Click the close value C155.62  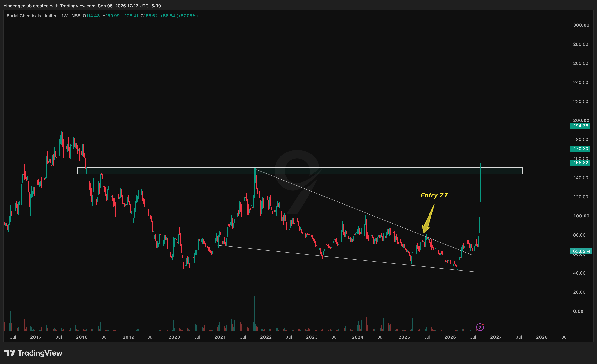pyautogui.click(x=149, y=16)
